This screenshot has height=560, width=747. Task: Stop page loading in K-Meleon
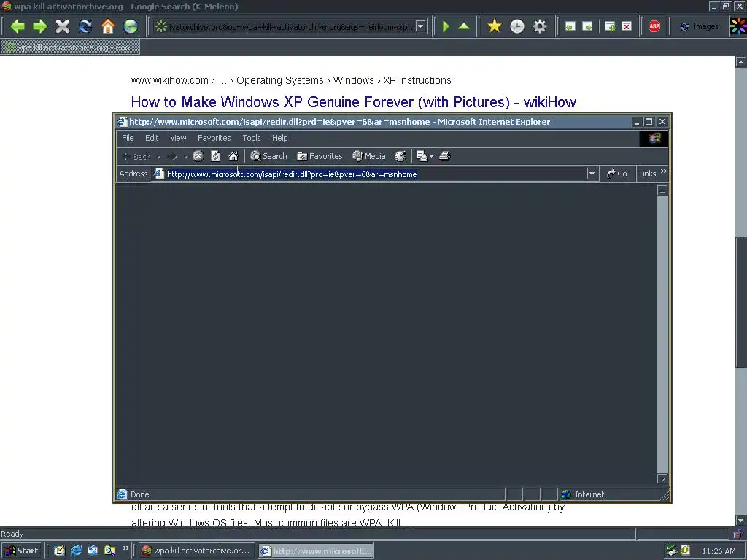(63, 26)
